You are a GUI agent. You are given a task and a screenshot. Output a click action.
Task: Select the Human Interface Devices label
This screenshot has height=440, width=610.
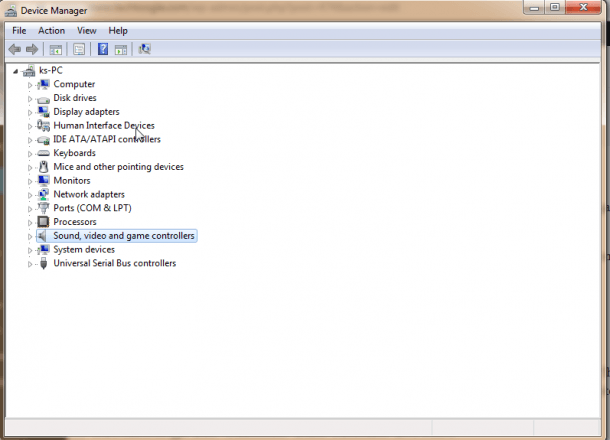(104, 125)
